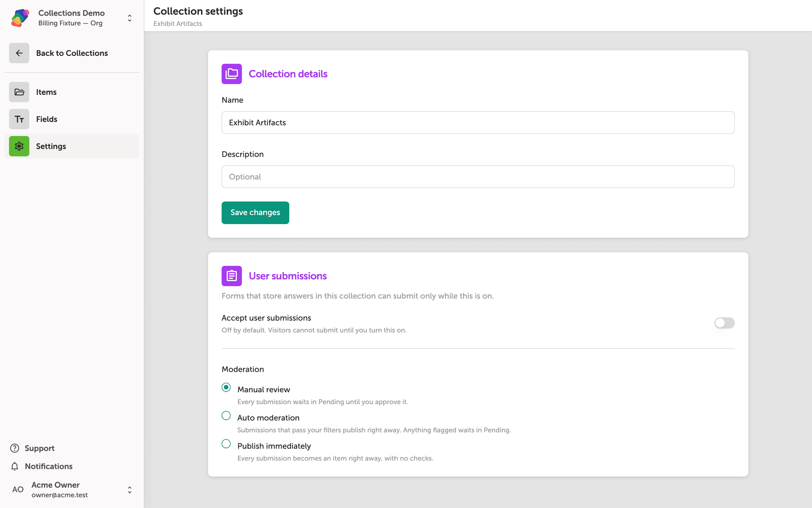
Task: Click the Items folder icon
Action: click(19, 92)
